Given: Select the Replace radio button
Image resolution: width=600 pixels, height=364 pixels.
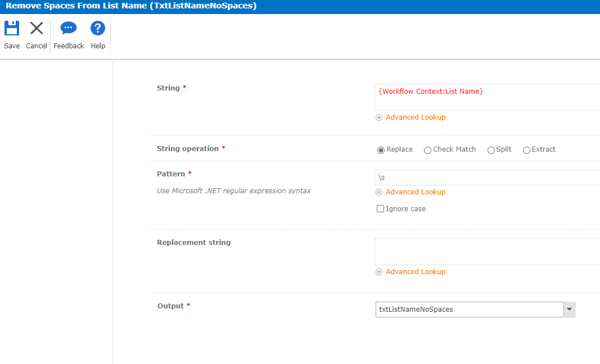Looking at the screenshot, I should pyautogui.click(x=381, y=150).
